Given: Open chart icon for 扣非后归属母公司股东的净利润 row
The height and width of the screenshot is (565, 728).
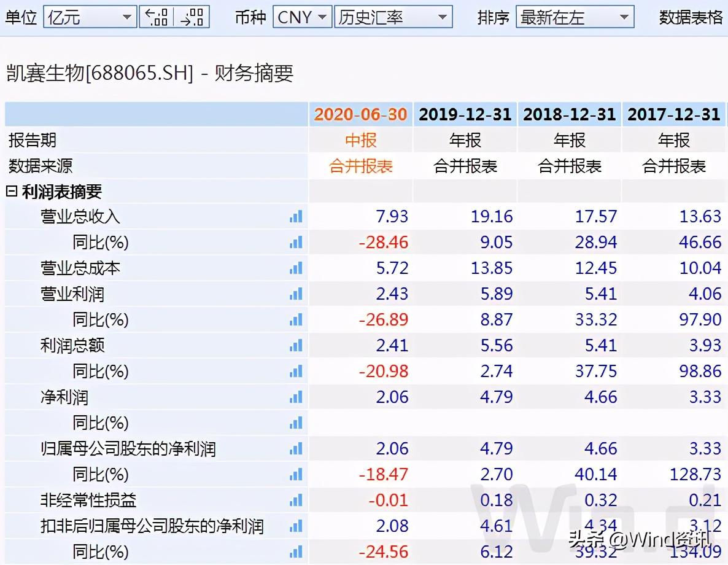Looking at the screenshot, I should tap(296, 526).
